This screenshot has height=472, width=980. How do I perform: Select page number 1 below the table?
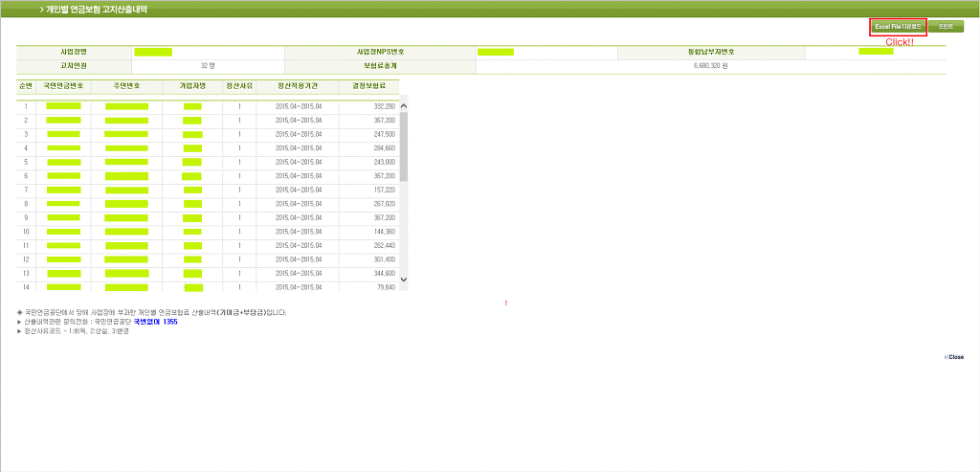point(505,303)
